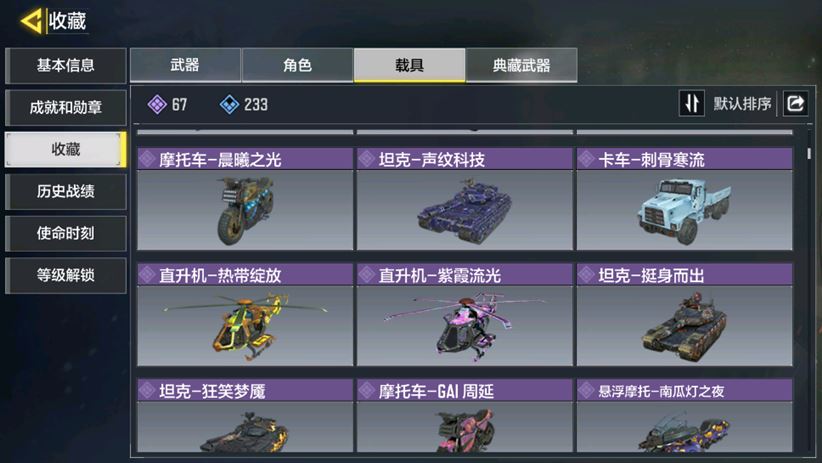Click the purple epic count icon 67

[x=157, y=104]
